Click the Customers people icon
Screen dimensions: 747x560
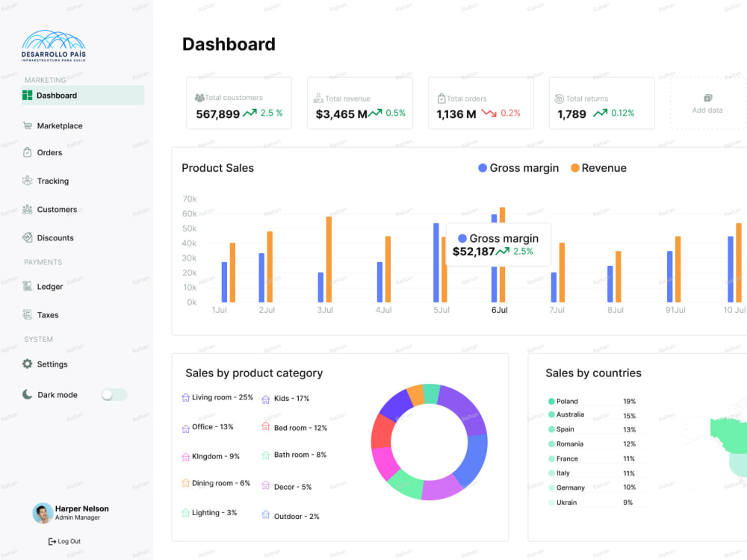tap(27, 210)
